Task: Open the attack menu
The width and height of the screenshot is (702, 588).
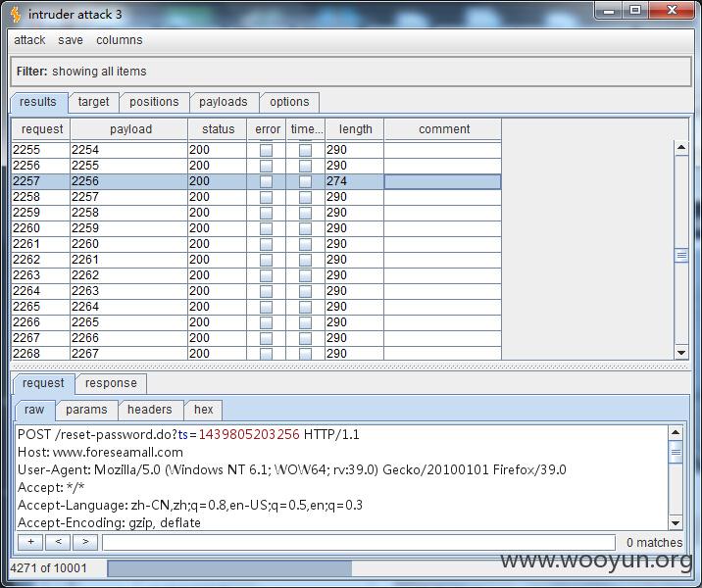Action: pyautogui.click(x=29, y=40)
